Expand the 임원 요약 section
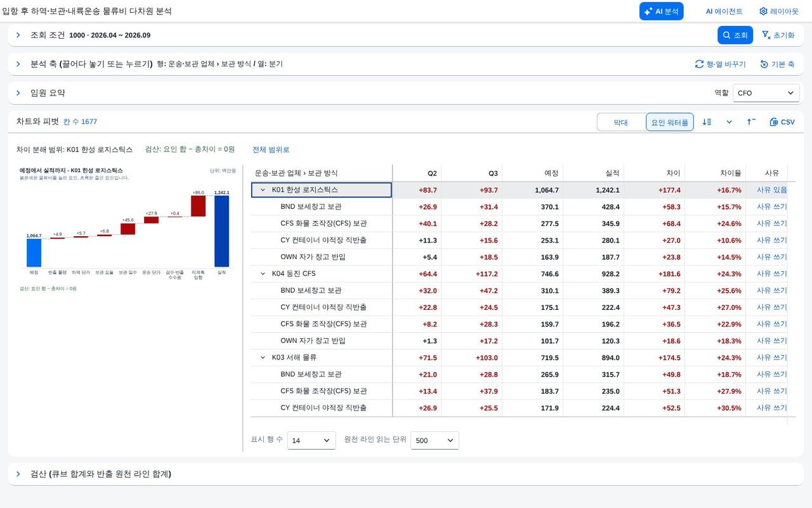812x508 pixels. point(18,93)
